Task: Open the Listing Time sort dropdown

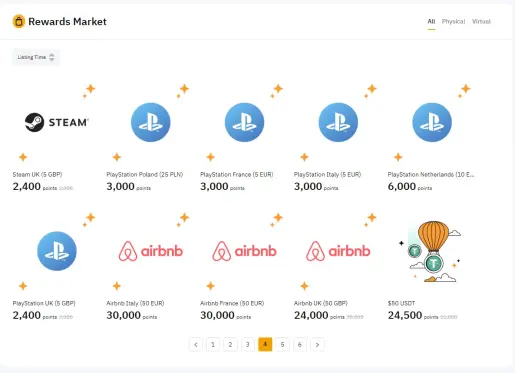Action: click(36, 57)
